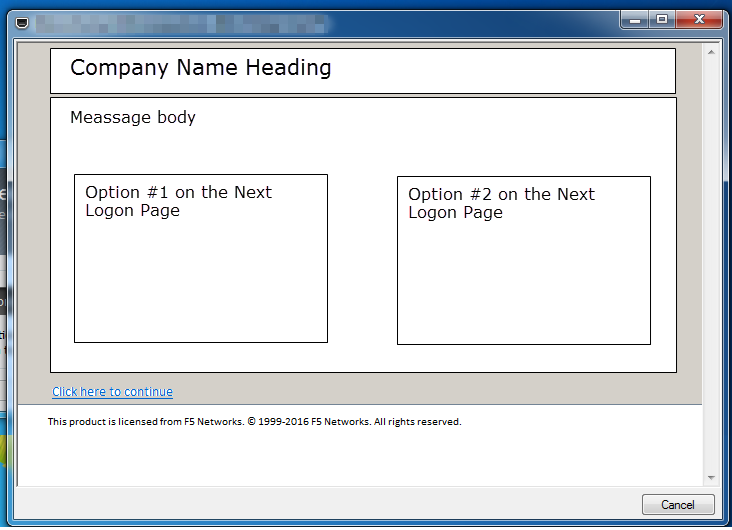This screenshot has height=530, width=732.
Task: Close the window with the X button
Action: click(699, 20)
